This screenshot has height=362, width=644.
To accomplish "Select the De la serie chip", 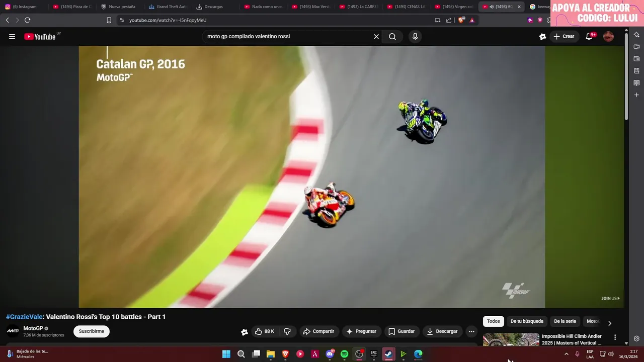I will point(565,321).
